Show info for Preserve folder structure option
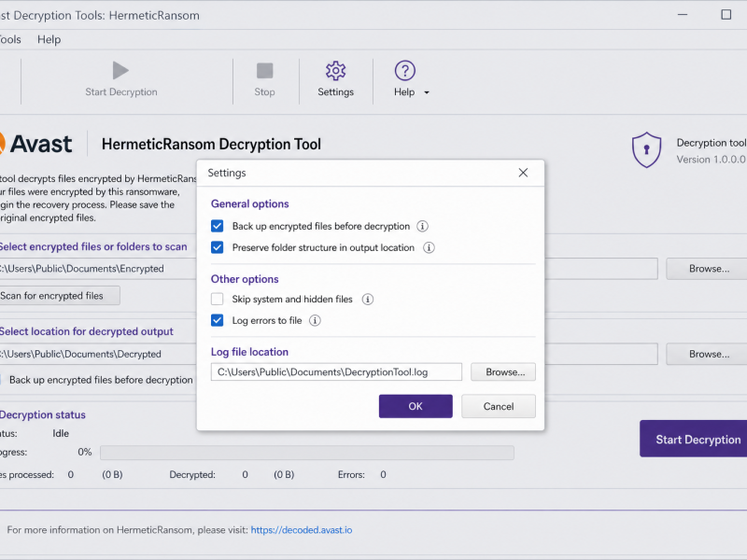Viewport: 747px width, 560px height. [x=429, y=247]
